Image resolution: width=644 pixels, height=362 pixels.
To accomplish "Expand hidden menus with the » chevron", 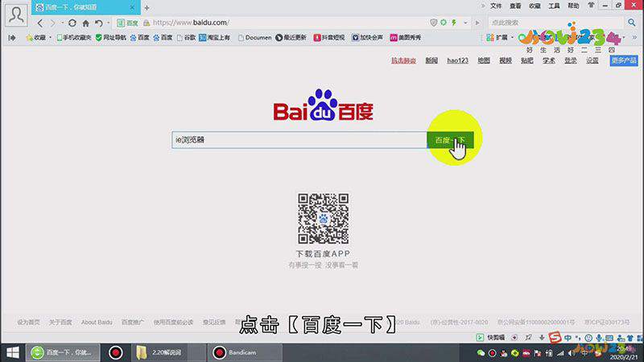I will pos(483,6).
